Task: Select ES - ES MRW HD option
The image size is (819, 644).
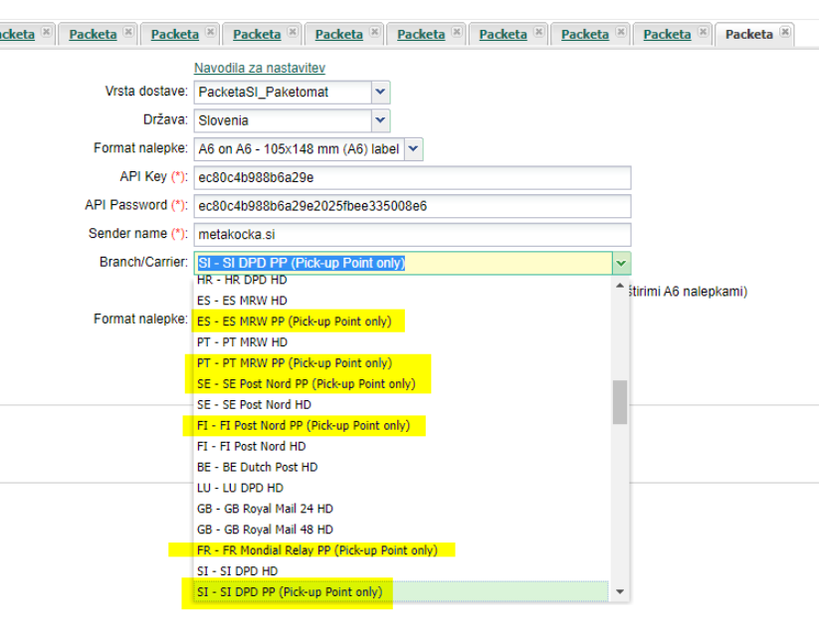Action: [401, 301]
